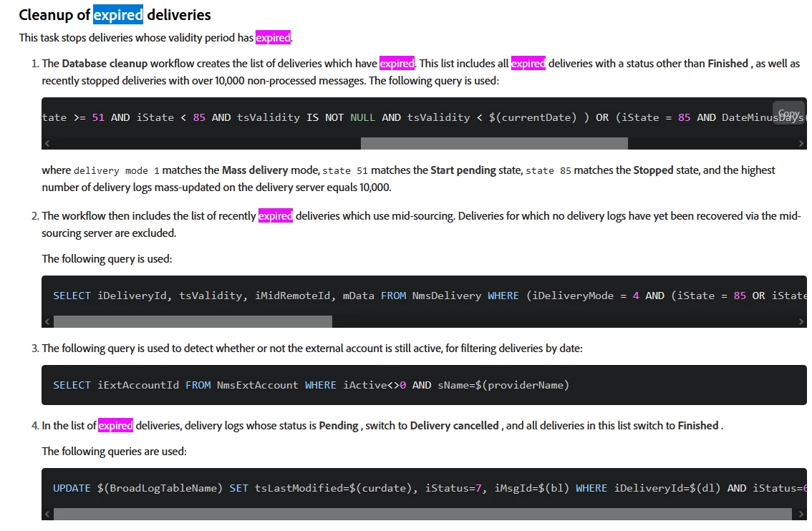
Task: Click the bold "Database cleanup" text
Action: coord(105,64)
